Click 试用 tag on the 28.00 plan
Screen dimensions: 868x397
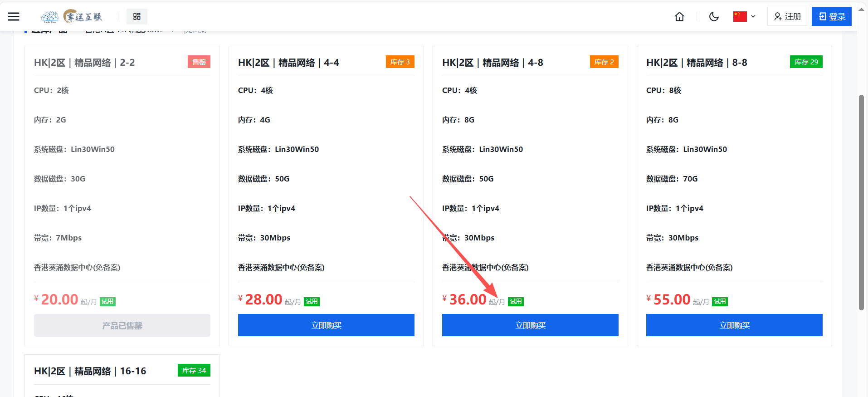[x=312, y=302]
